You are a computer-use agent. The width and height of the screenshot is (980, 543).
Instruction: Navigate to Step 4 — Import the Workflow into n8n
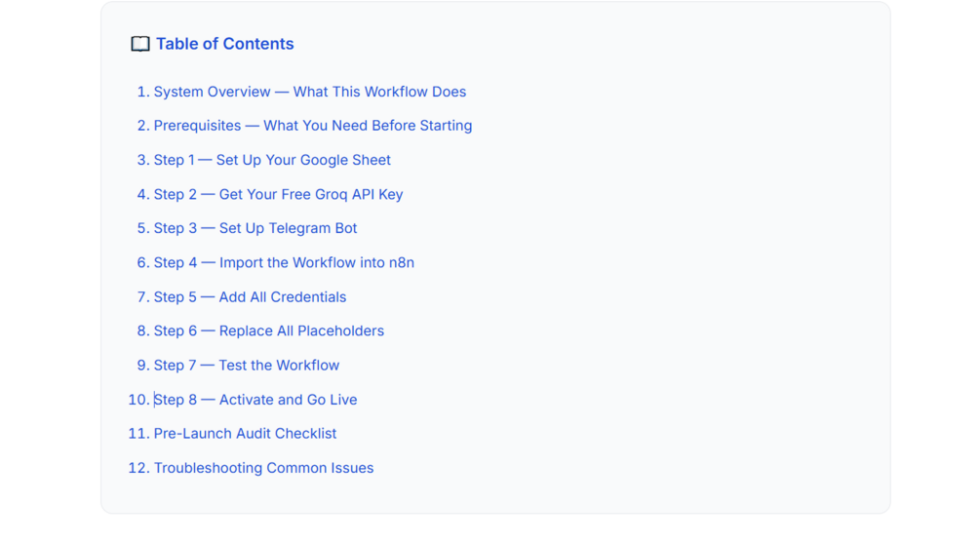[x=285, y=262]
